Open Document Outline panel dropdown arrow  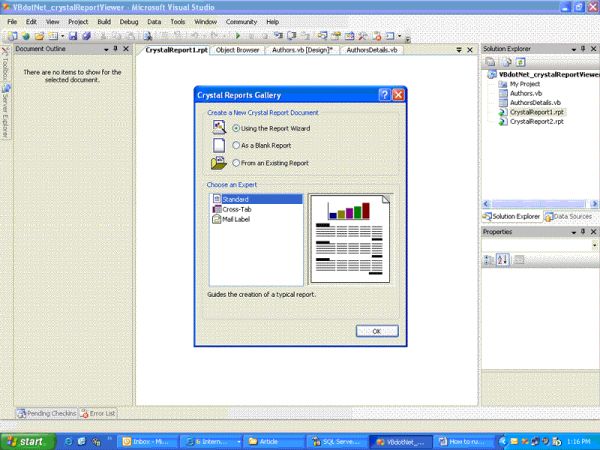[x=106, y=49]
